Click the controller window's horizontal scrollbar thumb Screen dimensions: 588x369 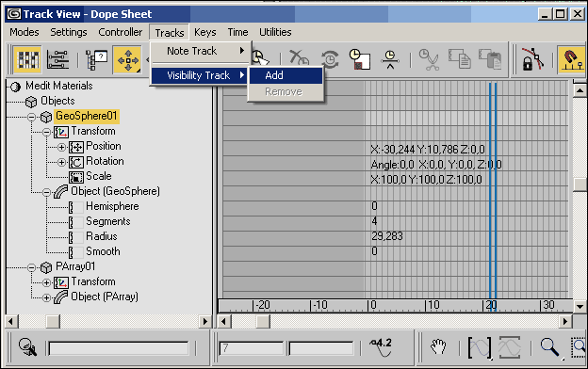pos(53,321)
